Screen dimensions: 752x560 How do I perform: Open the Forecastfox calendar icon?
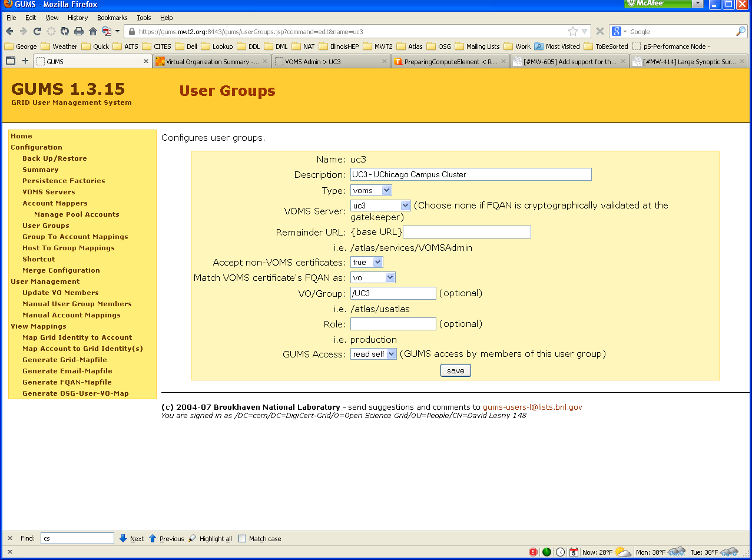[x=574, y=552]
